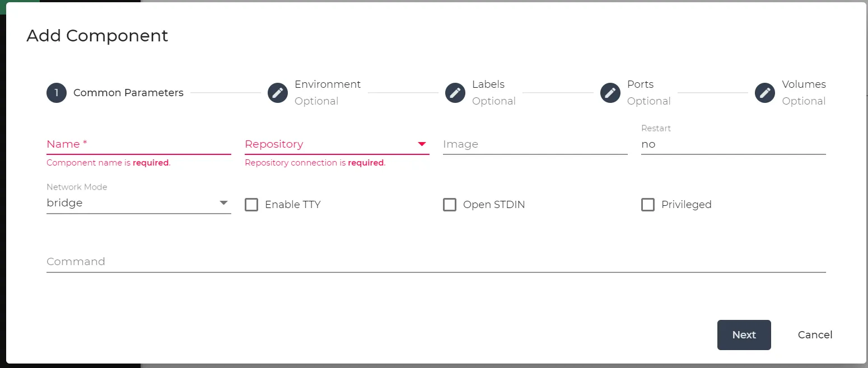Toggle the Privileged checkbox
The width and height of the screenshot is (868, 368).
tap(648, 205)
